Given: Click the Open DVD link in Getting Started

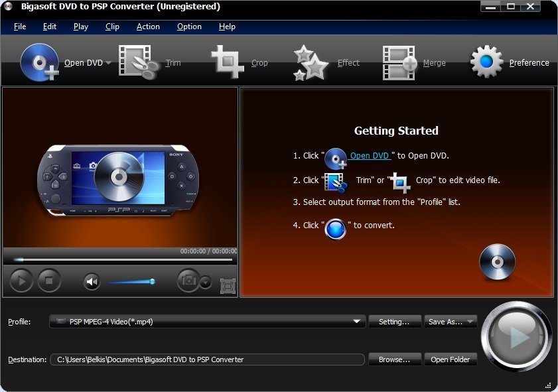Looking at the screenshot, I should click(x=370, y=156).
